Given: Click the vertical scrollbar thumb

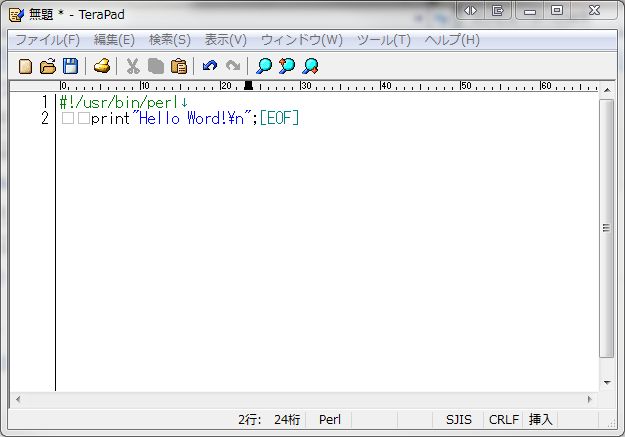Looking at the screenshot, I should pos(607,228).
